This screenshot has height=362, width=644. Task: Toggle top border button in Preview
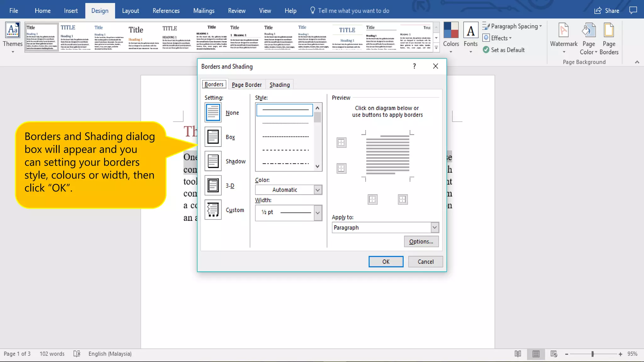[341, 143]
